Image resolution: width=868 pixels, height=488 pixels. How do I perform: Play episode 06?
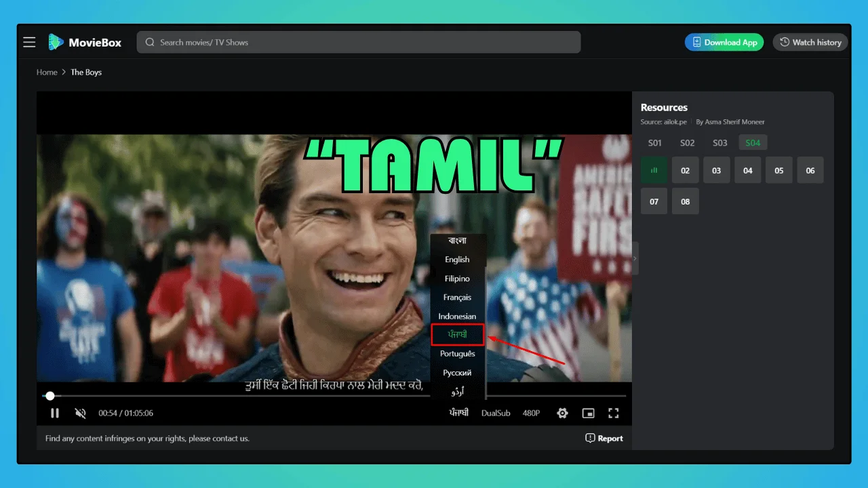(x=810, y=170)
